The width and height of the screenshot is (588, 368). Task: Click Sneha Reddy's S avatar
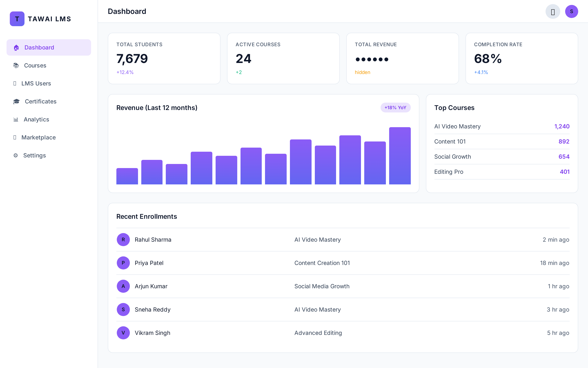(123, 310)
